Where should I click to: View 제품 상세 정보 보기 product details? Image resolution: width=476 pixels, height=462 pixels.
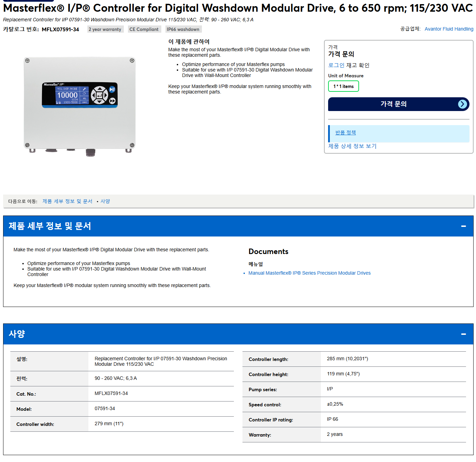click(352, 146)
